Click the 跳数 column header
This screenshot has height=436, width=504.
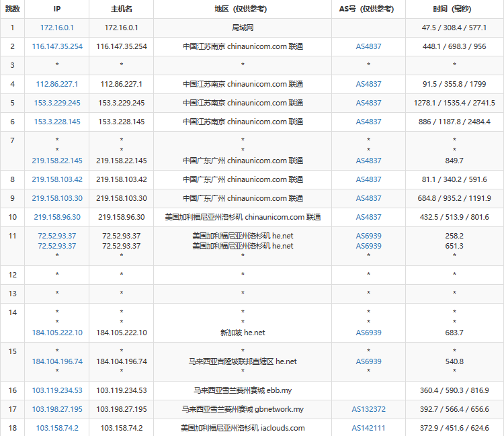coord(12,9)
